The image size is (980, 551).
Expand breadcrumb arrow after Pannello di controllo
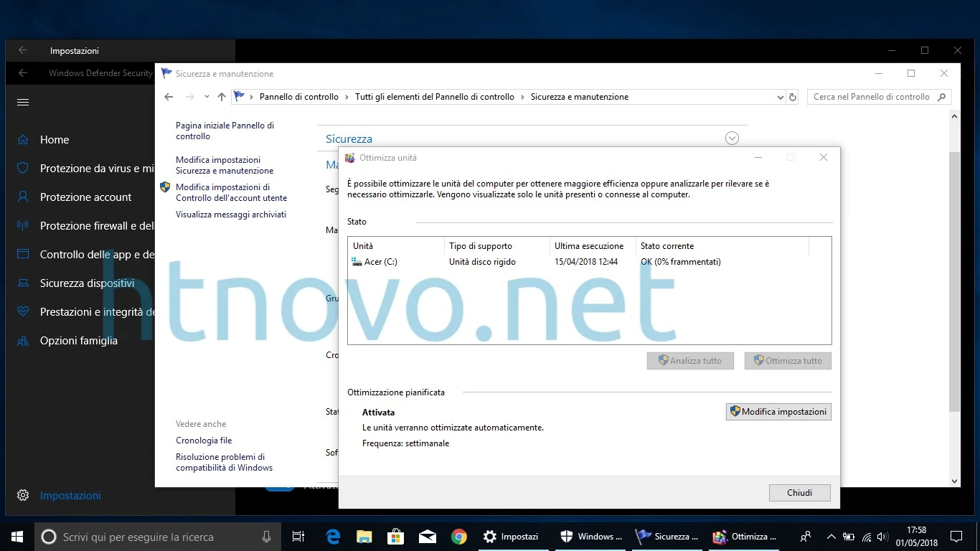(347, 97)
